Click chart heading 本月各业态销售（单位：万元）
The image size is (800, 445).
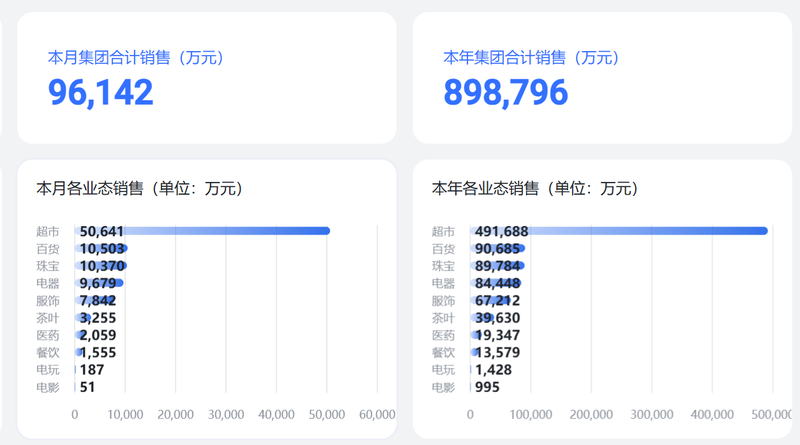(140, 188)
